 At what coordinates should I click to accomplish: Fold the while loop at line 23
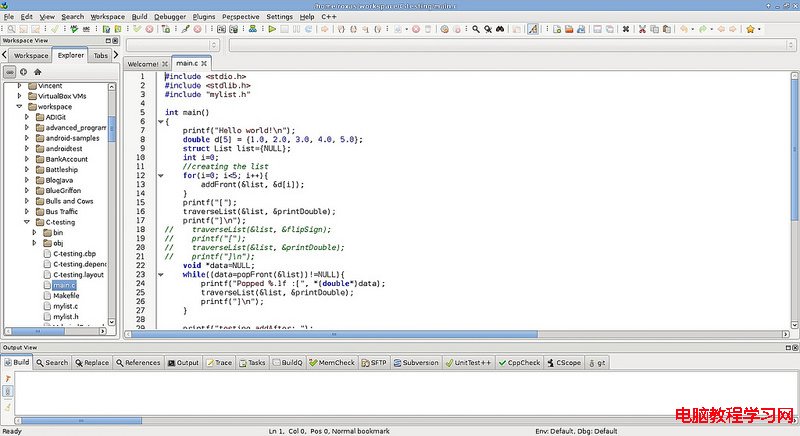tap(160, 274)
